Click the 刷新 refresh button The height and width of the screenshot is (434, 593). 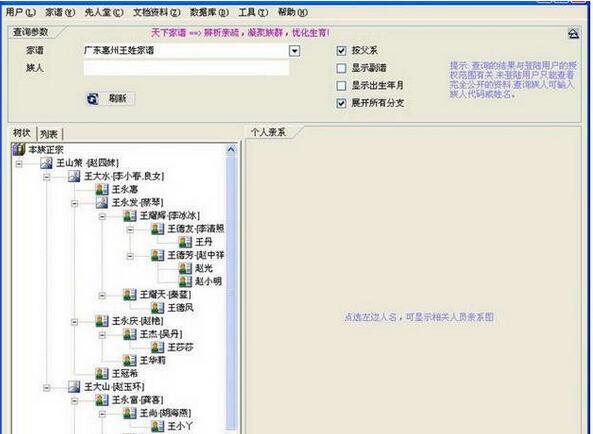(x=110, y=99)
